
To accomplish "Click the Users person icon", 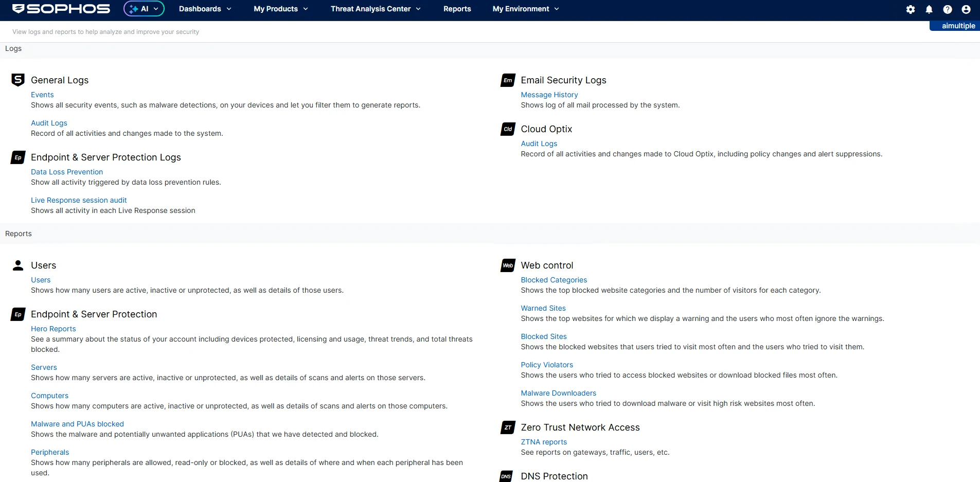I will click(x=18, y=265).
